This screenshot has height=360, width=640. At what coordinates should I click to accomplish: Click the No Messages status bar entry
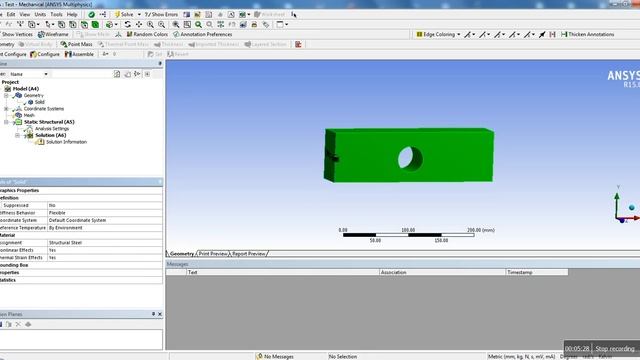pos(275,356)
